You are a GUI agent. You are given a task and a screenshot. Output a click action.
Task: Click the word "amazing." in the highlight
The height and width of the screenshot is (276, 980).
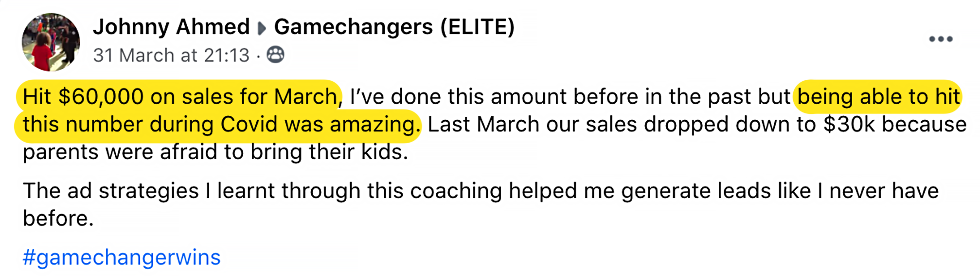(x=375, y=124)
